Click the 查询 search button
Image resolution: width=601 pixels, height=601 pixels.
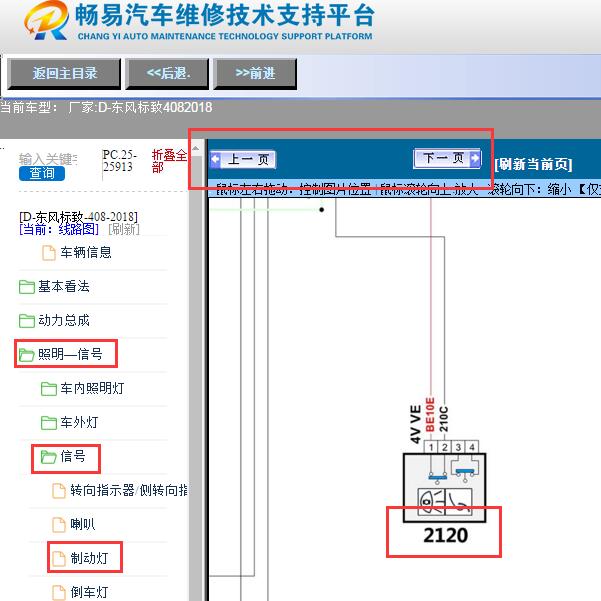[x=42, y=173]
